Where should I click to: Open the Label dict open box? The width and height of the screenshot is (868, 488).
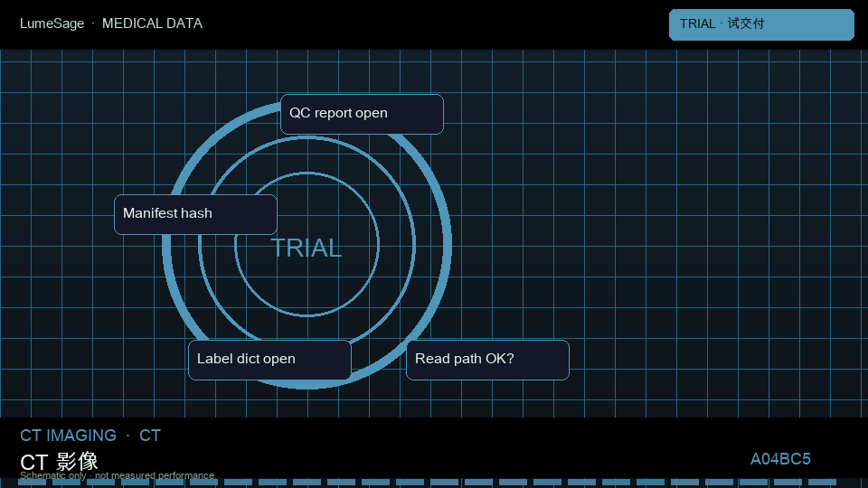click(x=269, y=360)
